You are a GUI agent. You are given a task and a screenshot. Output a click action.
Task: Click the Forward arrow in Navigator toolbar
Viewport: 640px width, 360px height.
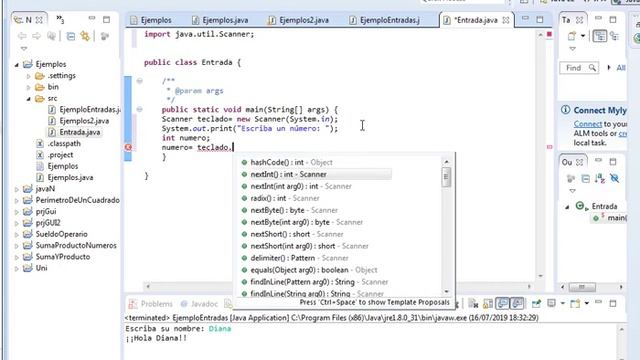[36, 36]
